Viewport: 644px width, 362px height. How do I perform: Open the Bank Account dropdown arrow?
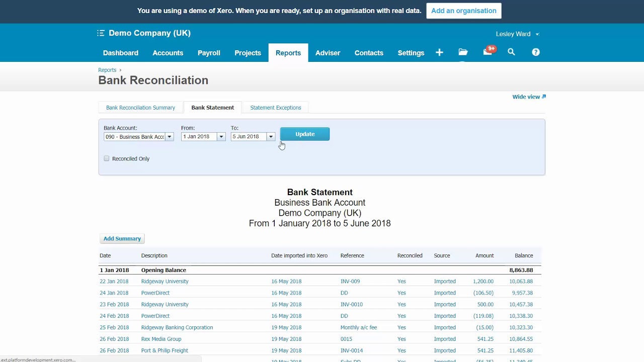coord(170,137)
